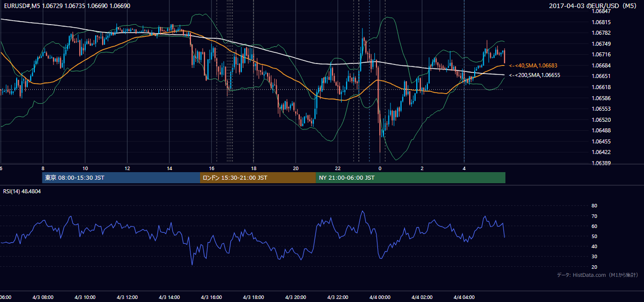The height and width of the screenshot is (302, 644).
Task: Click price axis value 1.06782
Action: 601,33
